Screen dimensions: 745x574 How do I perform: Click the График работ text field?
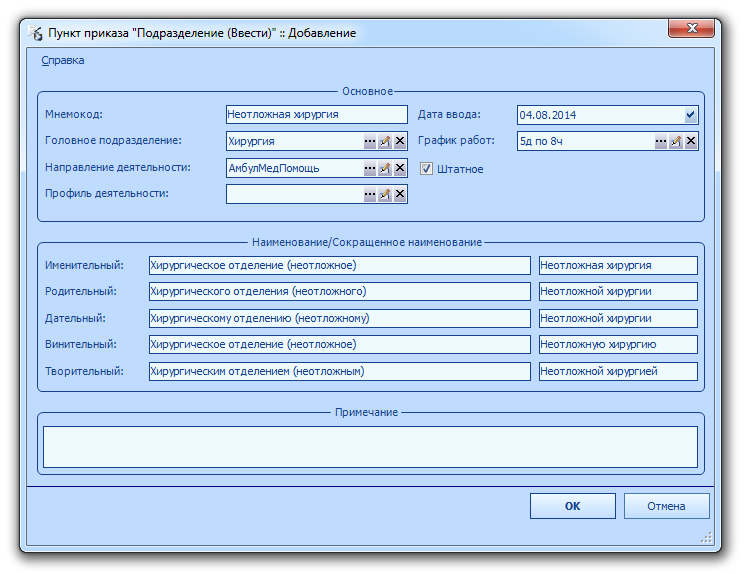(585, 141)
